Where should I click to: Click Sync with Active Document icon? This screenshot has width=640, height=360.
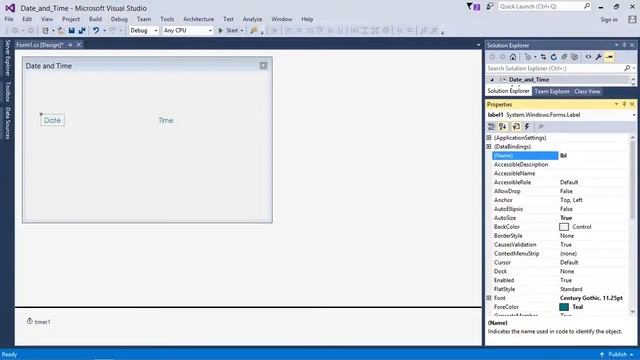543,57
